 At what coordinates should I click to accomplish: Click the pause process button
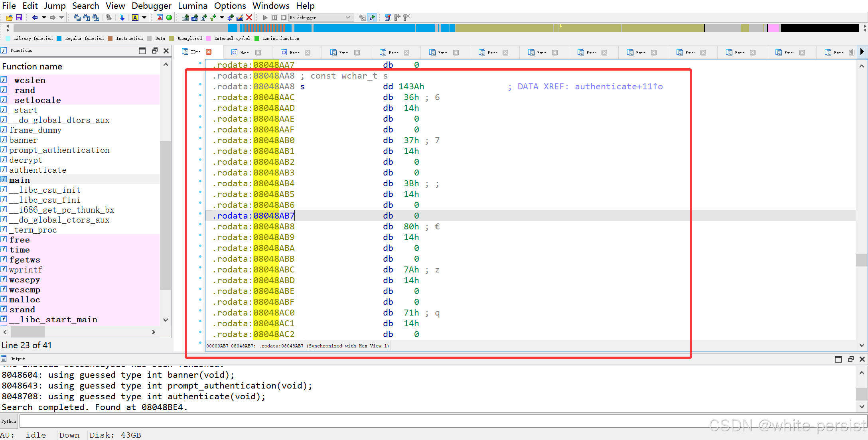(x=274, y=18)
